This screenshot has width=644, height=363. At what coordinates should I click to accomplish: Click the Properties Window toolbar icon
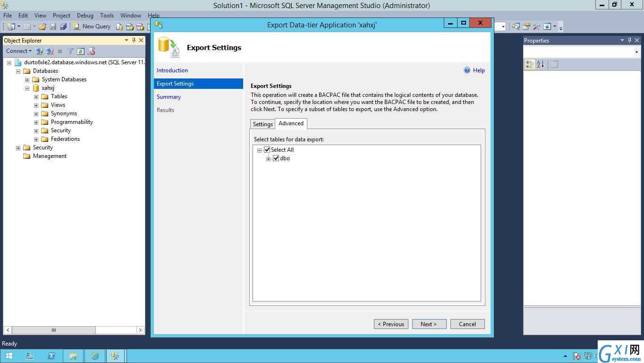[x=526, y=26]
